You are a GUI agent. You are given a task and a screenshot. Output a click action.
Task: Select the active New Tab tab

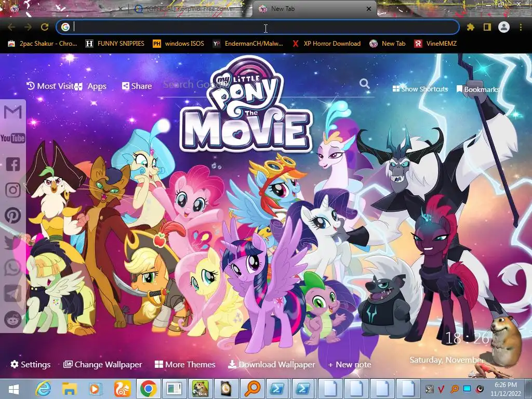tap(314, 9)
